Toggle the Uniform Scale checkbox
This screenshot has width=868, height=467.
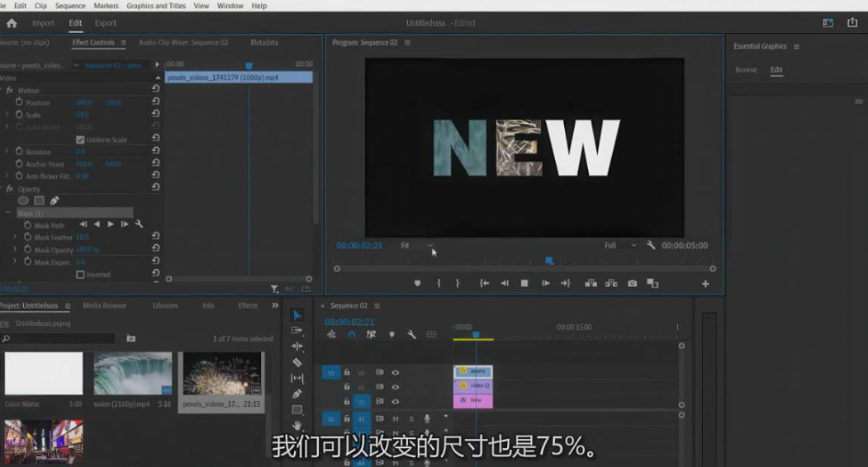tap(80, 140)
